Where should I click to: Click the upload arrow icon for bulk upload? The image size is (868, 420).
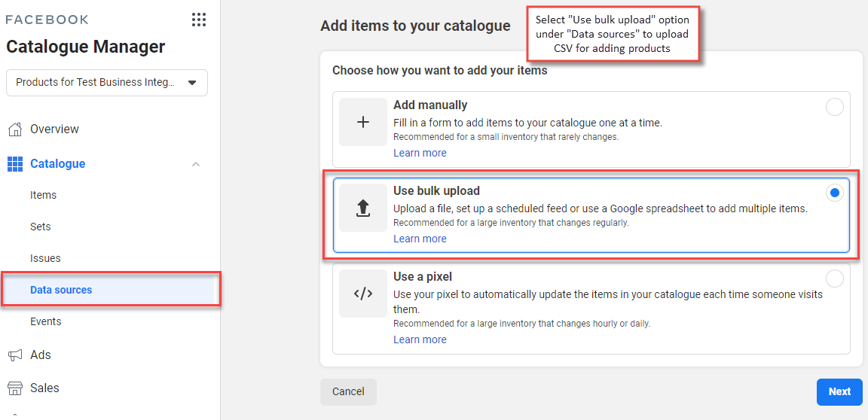363,208
